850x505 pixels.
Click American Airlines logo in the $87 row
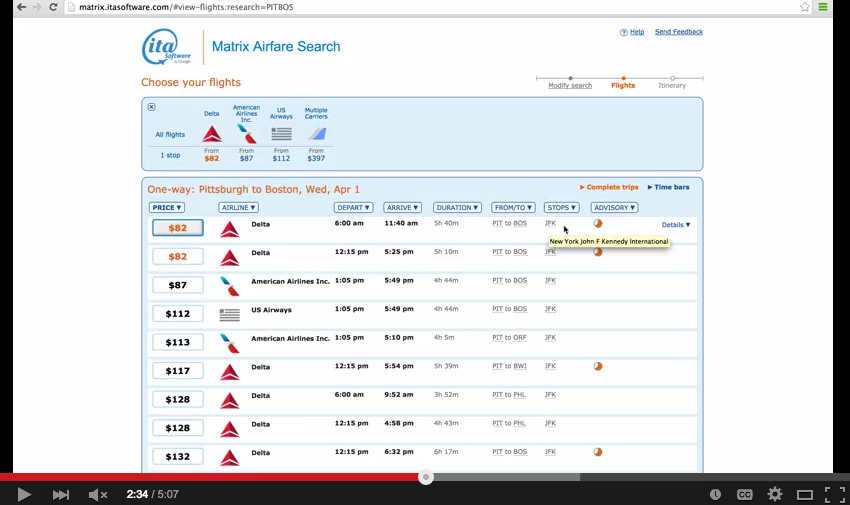click(229, 286)
